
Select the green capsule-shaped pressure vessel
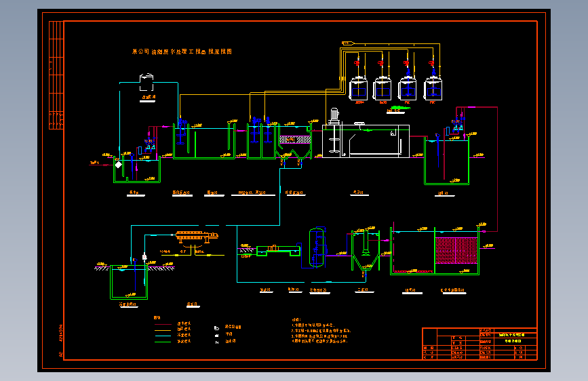coord(317,247)
